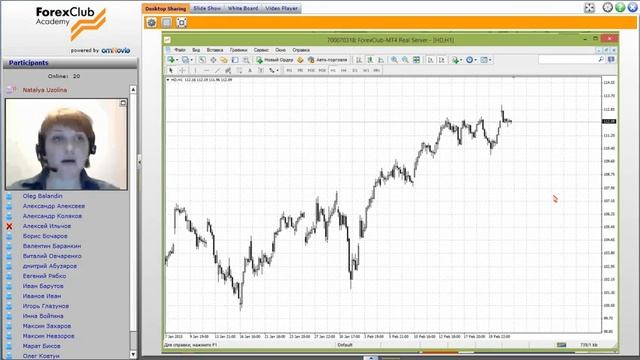Click participants list scroll-down arrow
640x360 pixels.
(133, 354)
